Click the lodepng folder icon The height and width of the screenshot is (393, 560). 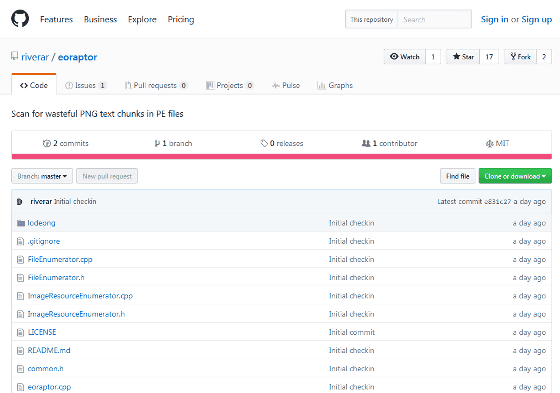point(21,223)
